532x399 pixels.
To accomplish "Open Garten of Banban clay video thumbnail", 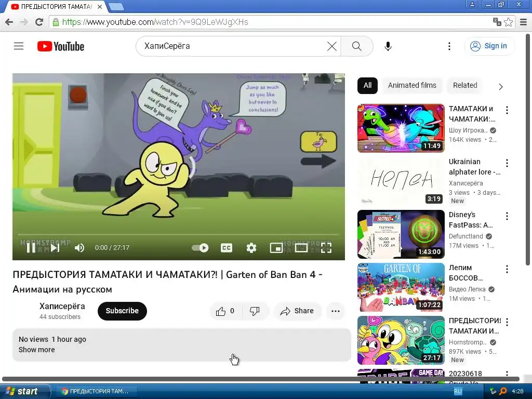I will 401,287.
